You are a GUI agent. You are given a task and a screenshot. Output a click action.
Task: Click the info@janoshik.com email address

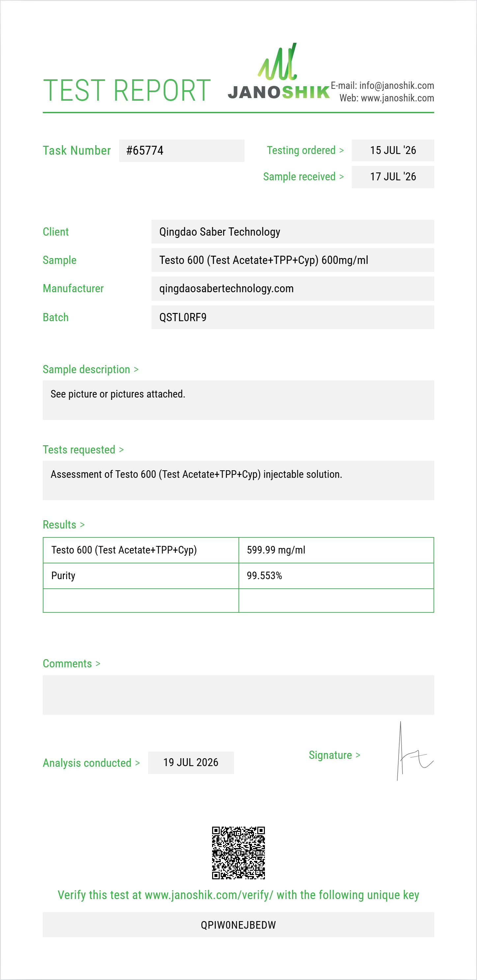(396, 86)
